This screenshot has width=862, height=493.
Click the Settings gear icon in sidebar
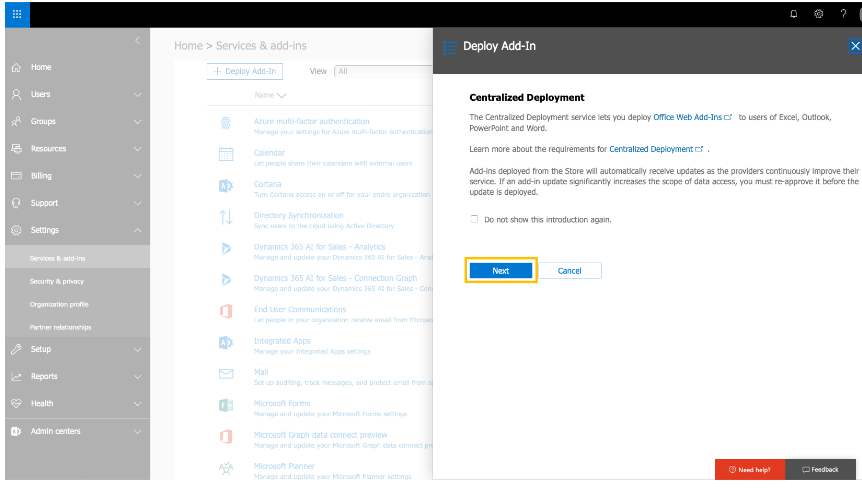click(16, 230)
